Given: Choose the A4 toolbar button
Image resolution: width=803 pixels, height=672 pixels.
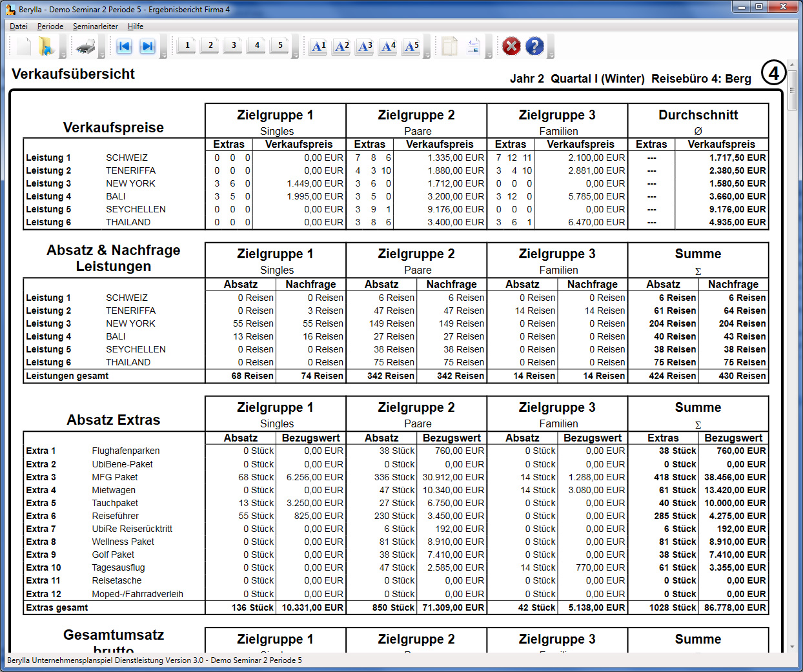Looking at the screenshot, I should click(x=388, y=46).
